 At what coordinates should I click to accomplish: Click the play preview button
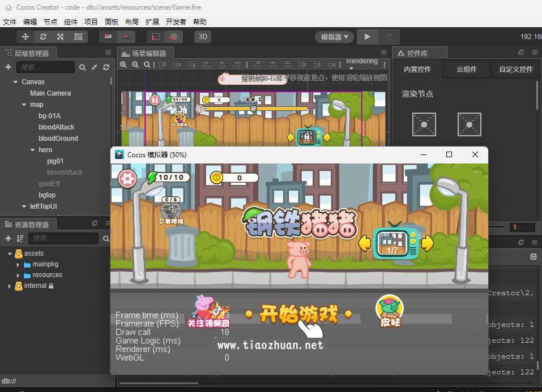pyautogui.click(x=367, y=37)
